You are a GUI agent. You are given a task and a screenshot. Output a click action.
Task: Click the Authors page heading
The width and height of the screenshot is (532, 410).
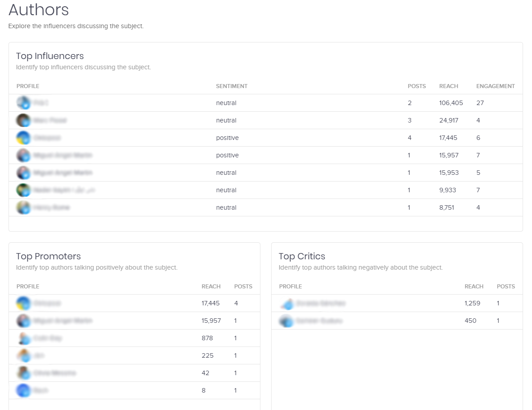[38, 10]
